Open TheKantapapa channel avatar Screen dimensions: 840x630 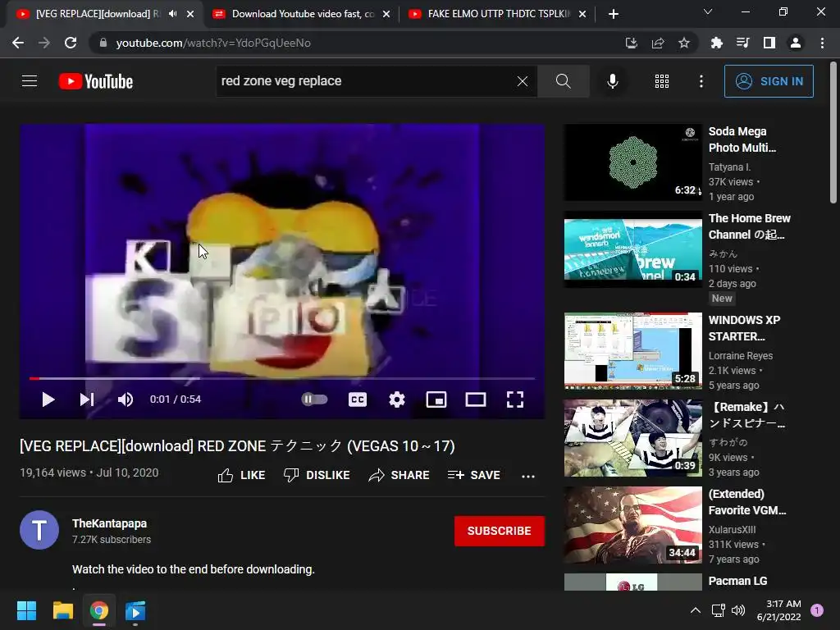click(x=39, y=530)
